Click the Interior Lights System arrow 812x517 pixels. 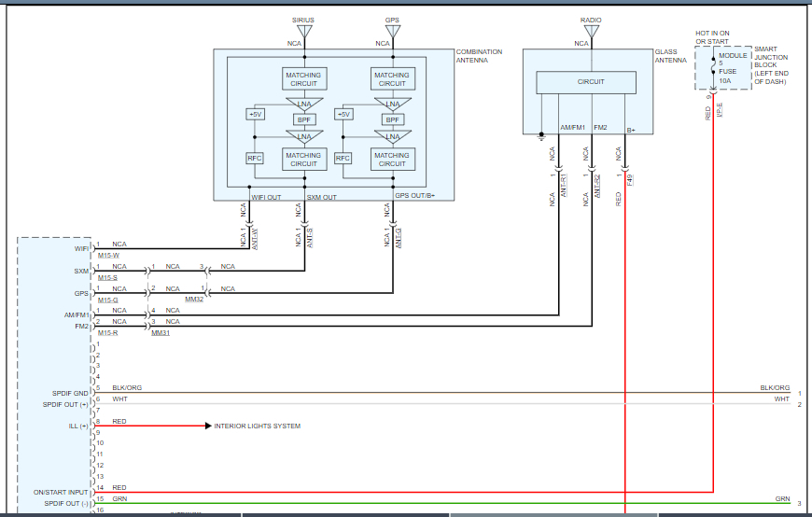(x=208, y=426)
